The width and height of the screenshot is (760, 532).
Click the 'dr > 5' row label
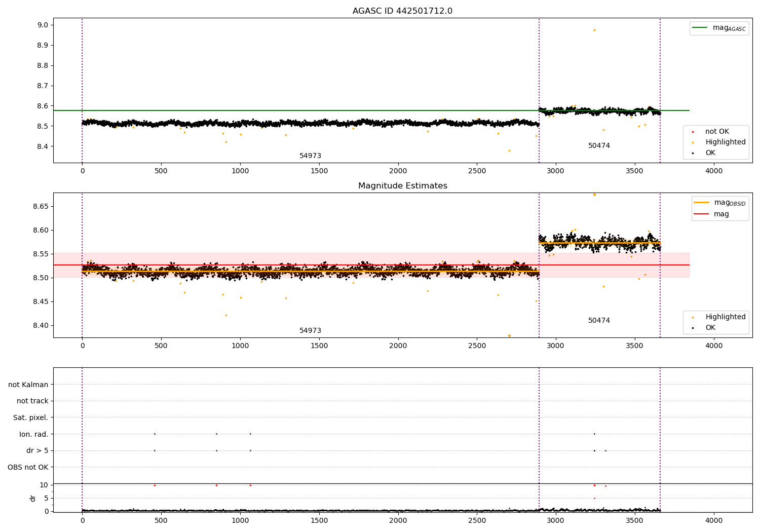(37, 451)
